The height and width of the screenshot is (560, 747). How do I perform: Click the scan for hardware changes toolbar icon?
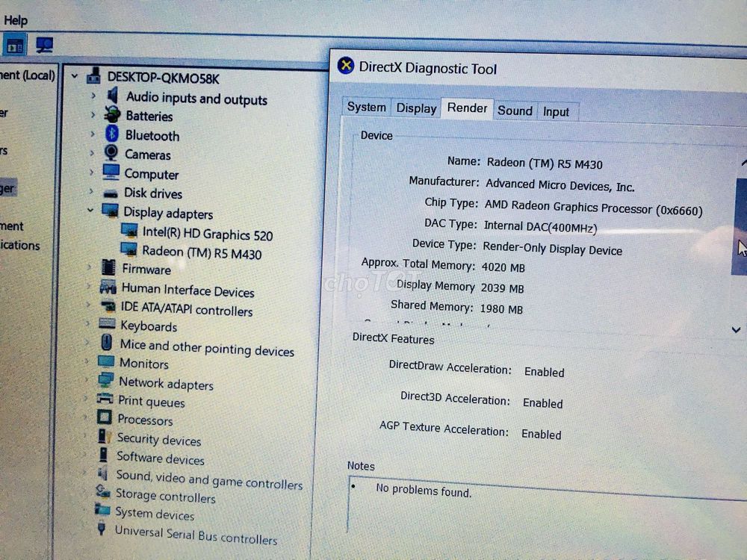pos(44,46)
